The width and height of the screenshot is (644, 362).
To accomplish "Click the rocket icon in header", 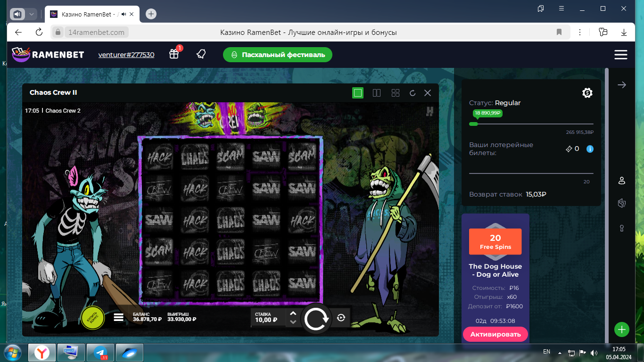I will 201,54.
